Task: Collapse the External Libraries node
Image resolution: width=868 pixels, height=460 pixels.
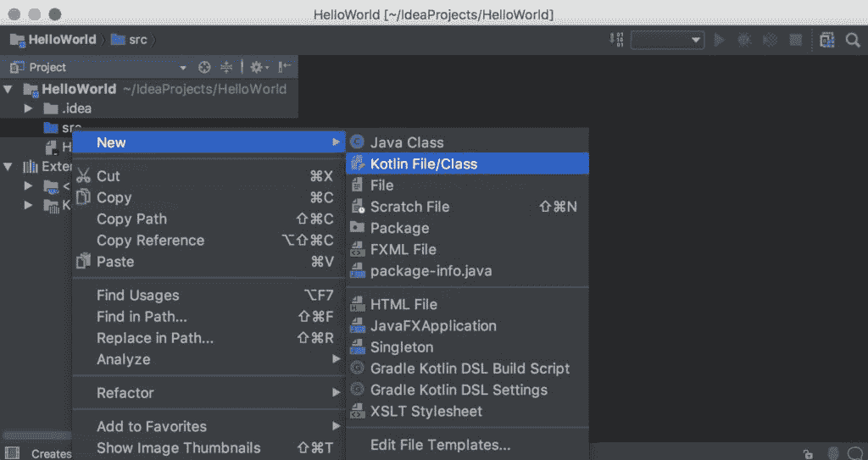Action: click(x=8, y=167)
